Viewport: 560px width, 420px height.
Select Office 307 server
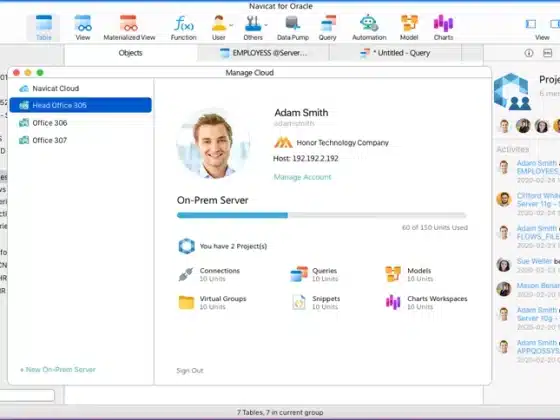[80, 140]
